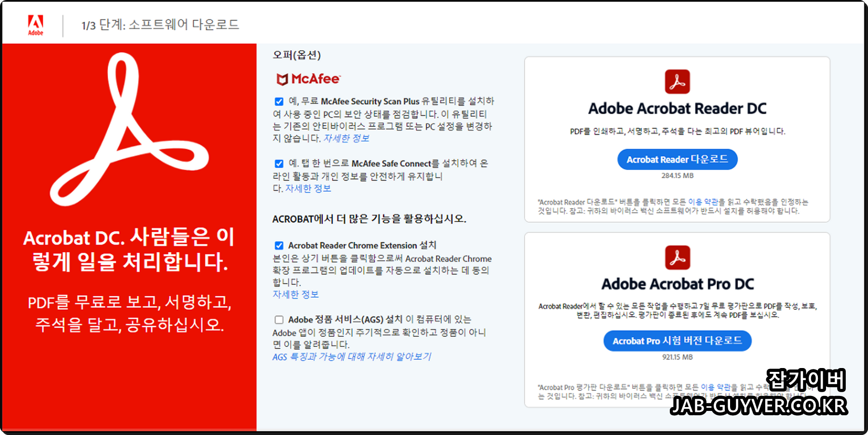868x435 pixels.
Task: Open 자세한 정보 link under Chrome Extension
Action: (x=296, y=294)
